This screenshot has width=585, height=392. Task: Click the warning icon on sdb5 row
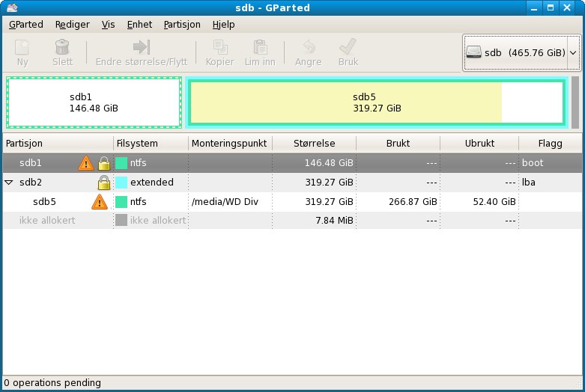(99, 202)
